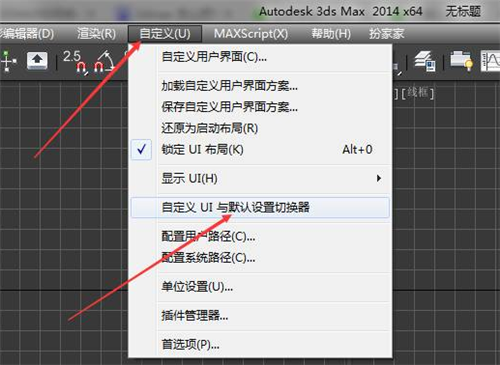Open the 扮家家 menu
Screen dimensions: 500x365
point(386,34)
